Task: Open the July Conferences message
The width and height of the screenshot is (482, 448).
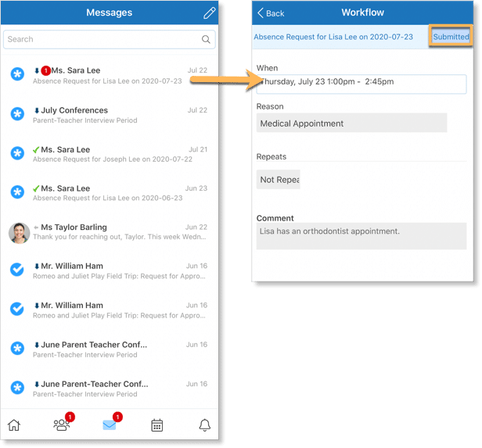Action: (117, 115)
